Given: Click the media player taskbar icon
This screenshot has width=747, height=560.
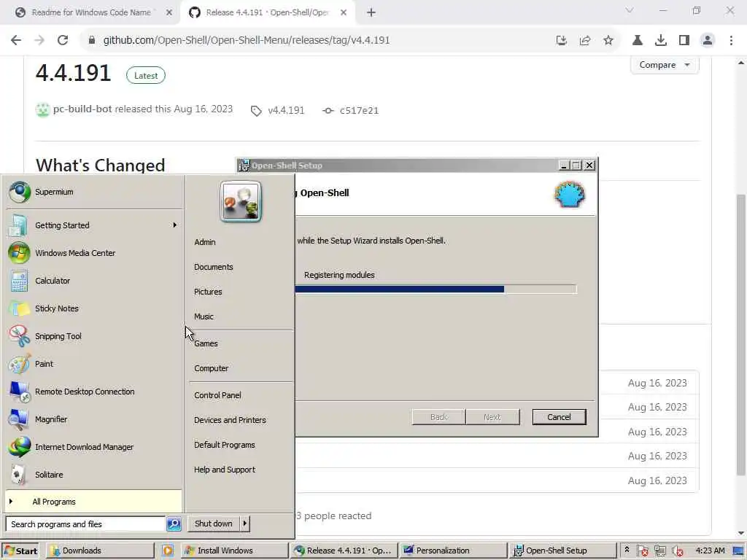Looking at the screenshot, I should click(167, 551).
